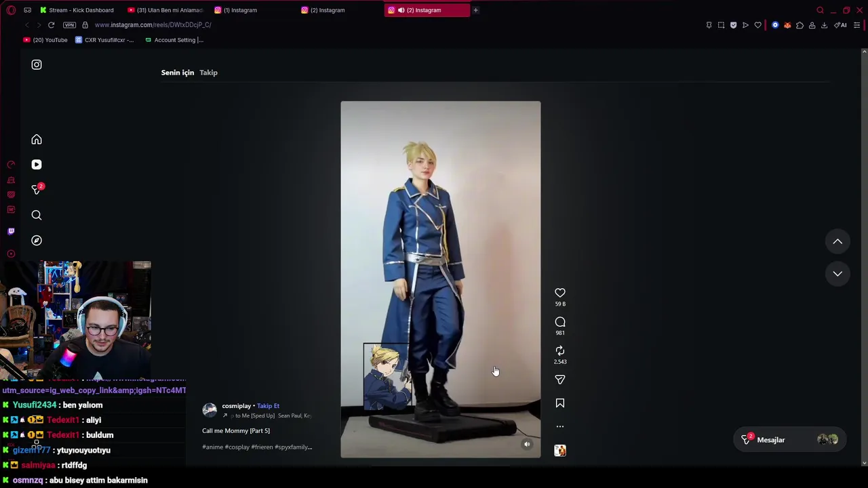Open comments on the reel
The width and height of the screenshot is (868, 488).
(560, 322)
